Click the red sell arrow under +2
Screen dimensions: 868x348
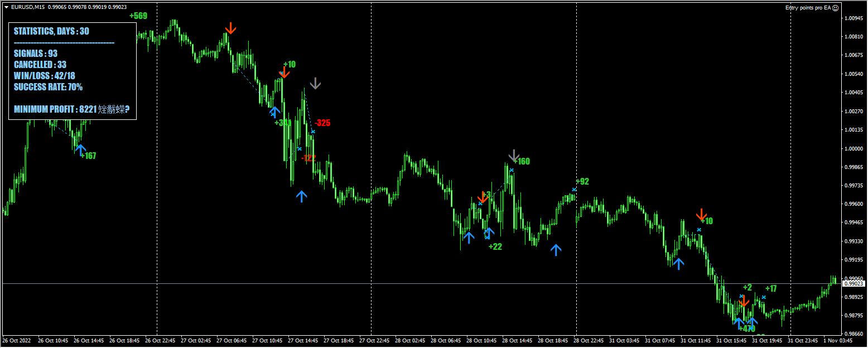pos(743,301)
